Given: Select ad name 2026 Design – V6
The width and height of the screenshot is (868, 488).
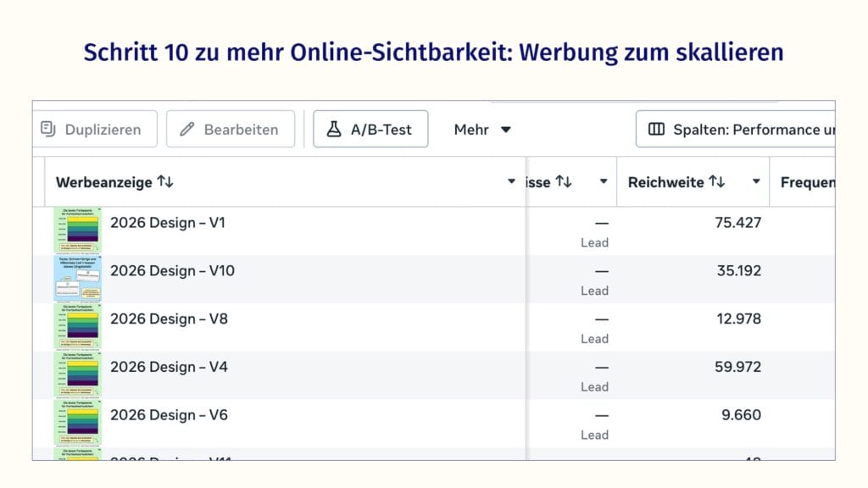Looking at the screenshot, I should 169,415.
